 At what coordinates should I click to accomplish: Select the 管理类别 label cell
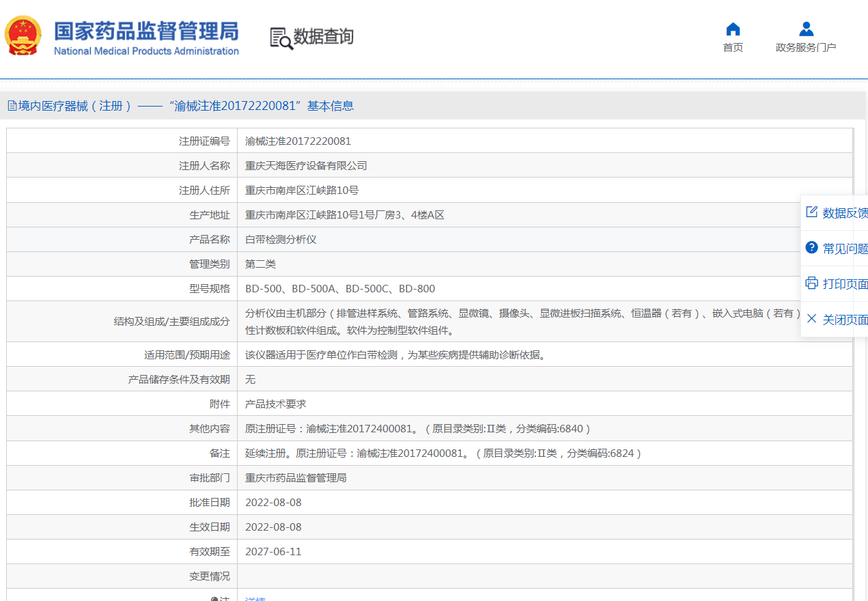click(x=122, y=264)
